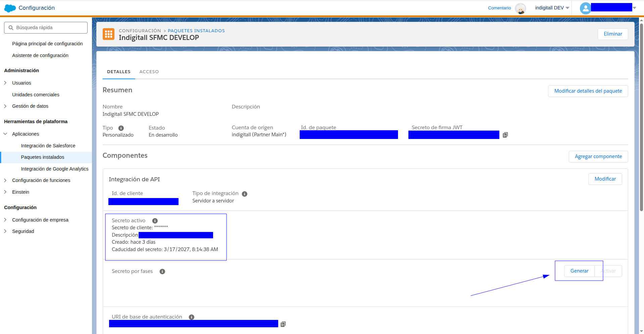
Task: Expand Configuración de empresa
Action: pos(5,220)
